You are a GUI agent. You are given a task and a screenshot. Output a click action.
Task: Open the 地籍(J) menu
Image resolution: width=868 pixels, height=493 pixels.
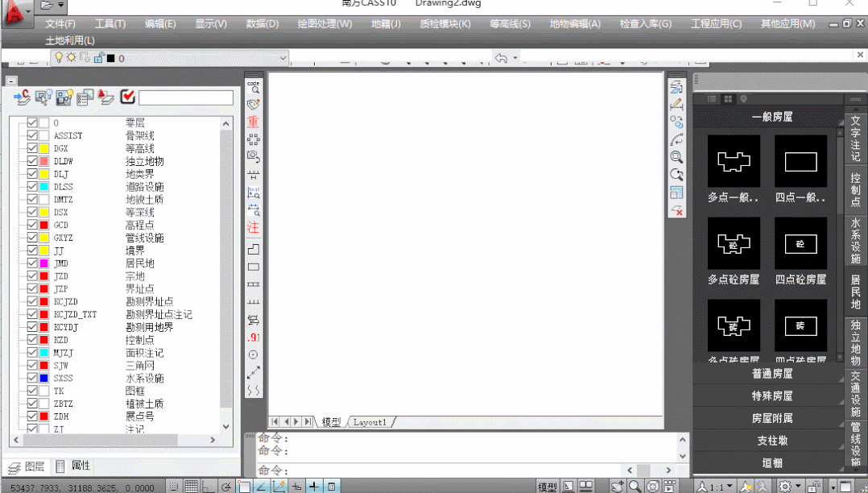(386, 24)
